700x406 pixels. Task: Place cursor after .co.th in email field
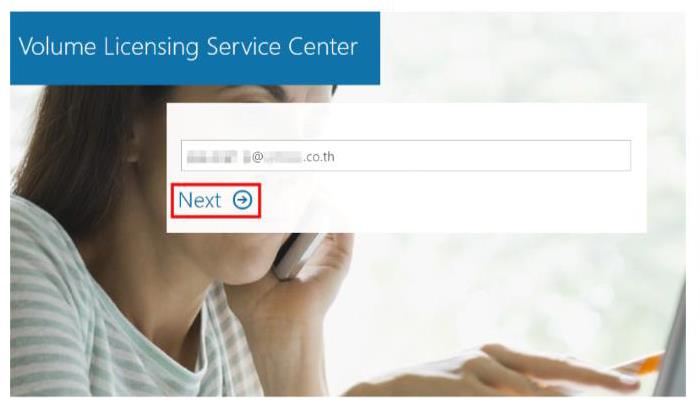(x=336, y=157)
